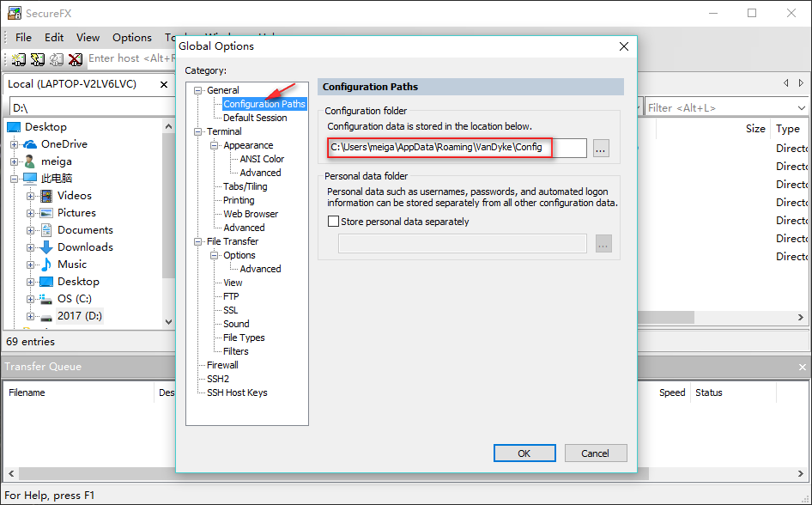The height and width of the screenshot is (505, 812).
Task: Select the OS (C:) drive icon
Action: 46,299
